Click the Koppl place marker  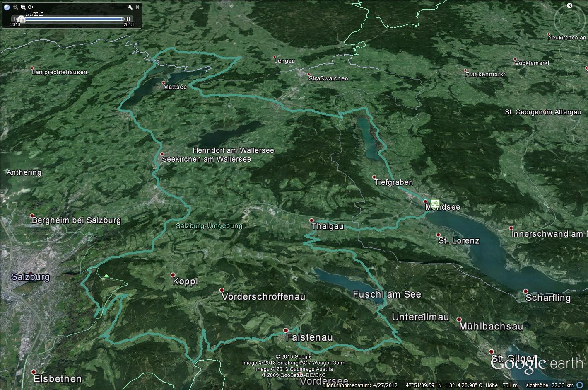[173, 275]
